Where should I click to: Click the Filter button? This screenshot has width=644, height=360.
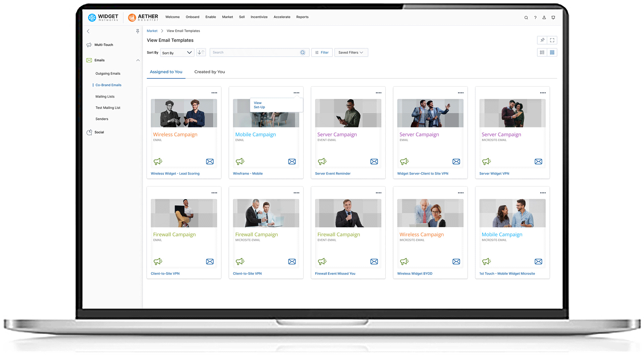[322, 53]
